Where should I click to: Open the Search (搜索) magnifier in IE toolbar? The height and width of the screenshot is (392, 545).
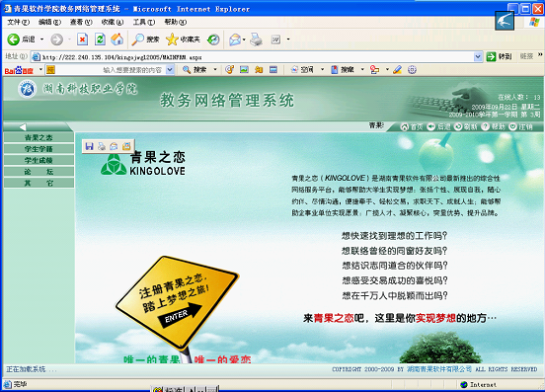145,39
